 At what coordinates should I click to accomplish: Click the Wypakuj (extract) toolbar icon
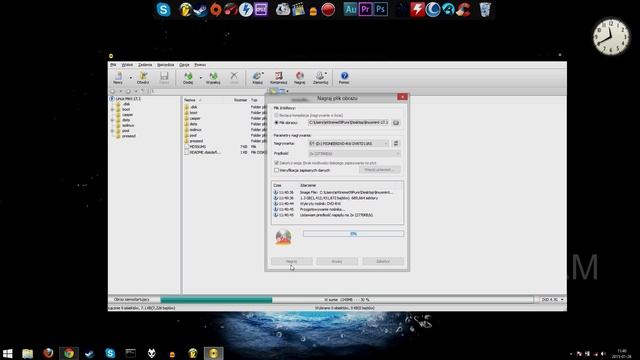click(213, 78)
